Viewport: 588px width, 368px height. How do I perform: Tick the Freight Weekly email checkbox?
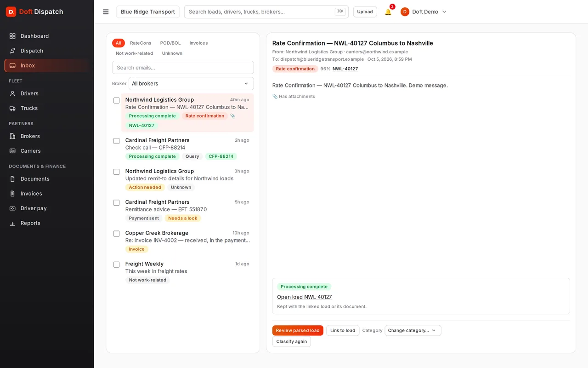pos(117,264)
